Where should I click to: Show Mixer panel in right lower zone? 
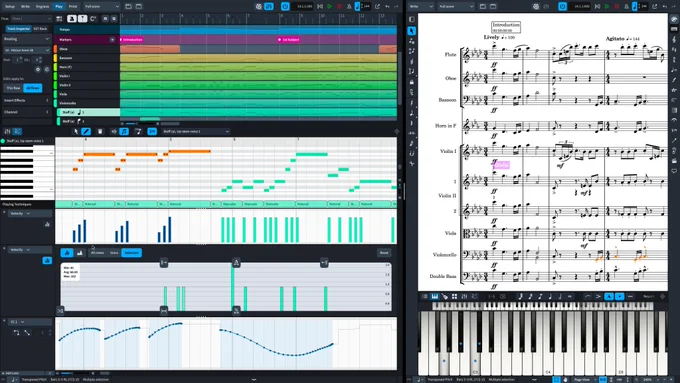[x=464, y=296]
